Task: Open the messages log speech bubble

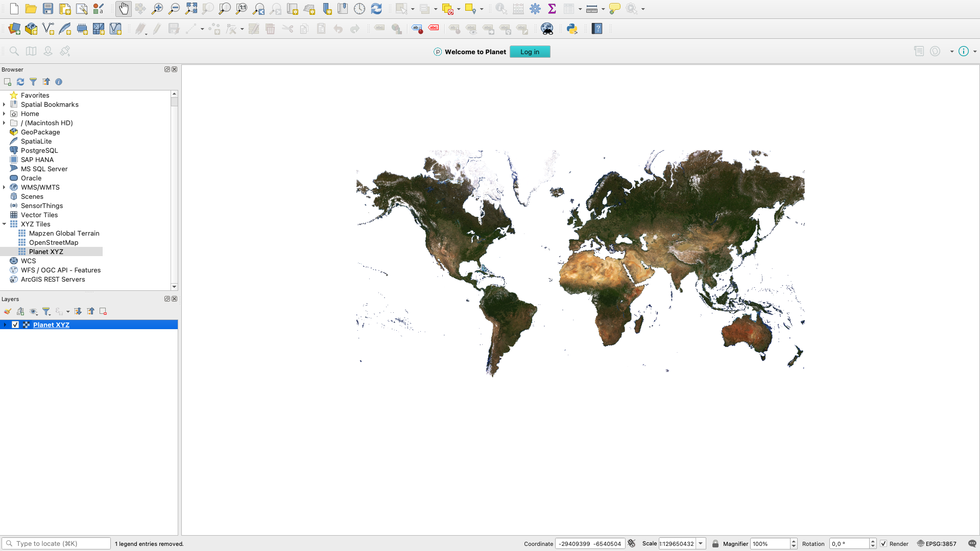Action: (972, 543)
